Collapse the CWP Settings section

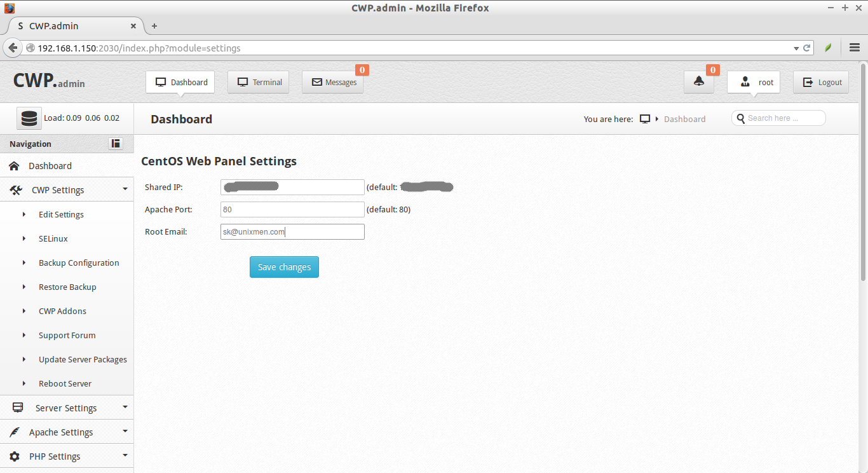(x=125, y=189)
